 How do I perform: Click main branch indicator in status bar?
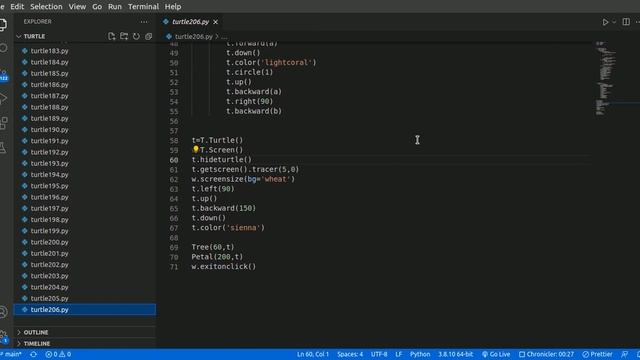[x=11, y=354]
